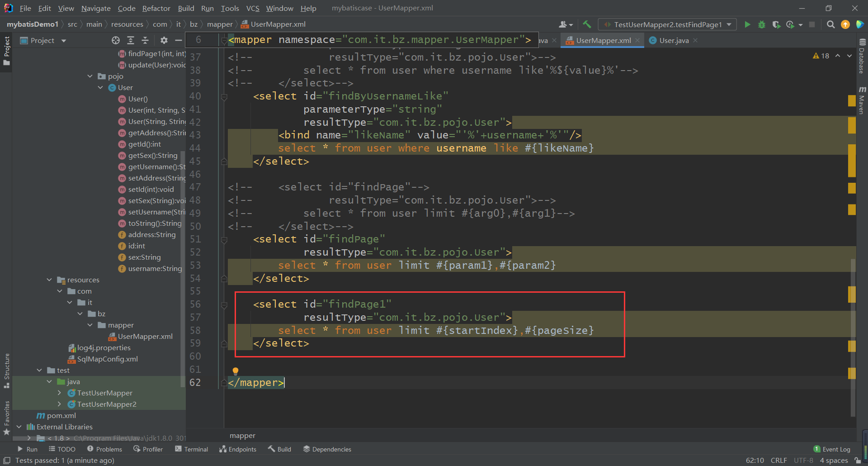Click the editor vertical scrollbar
This screenshot has width=868, height=466.
[853, 337]
